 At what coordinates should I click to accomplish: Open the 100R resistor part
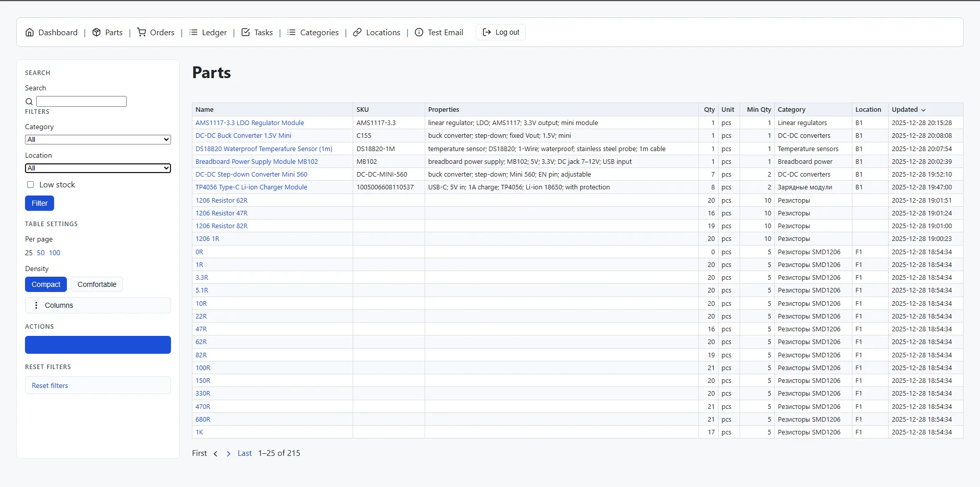203,368
